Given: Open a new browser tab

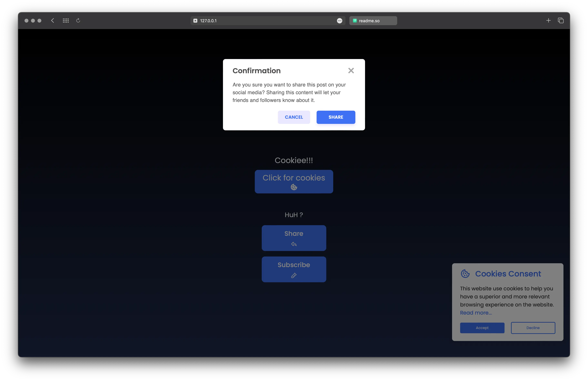Looking at the screenshot, I should [548, 20].
